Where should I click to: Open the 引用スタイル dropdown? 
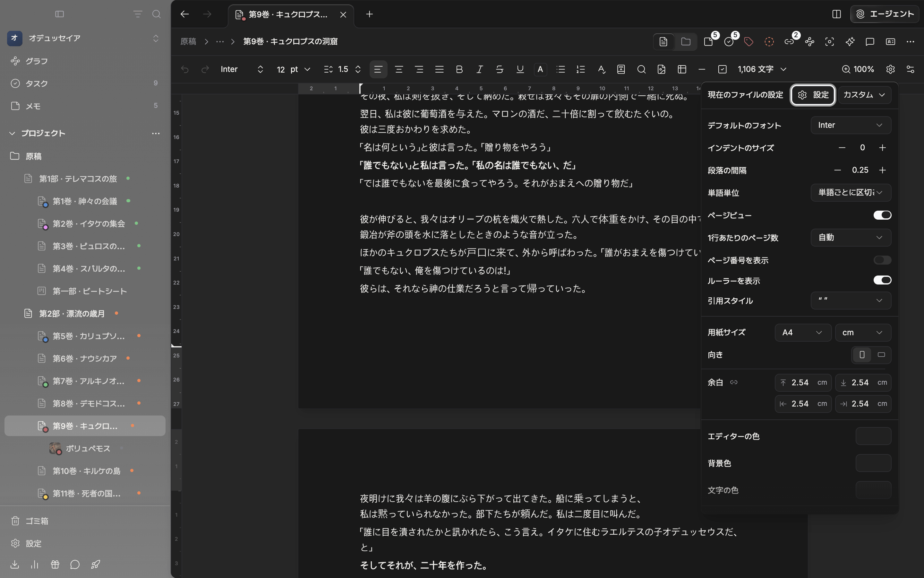coord(851,301)
